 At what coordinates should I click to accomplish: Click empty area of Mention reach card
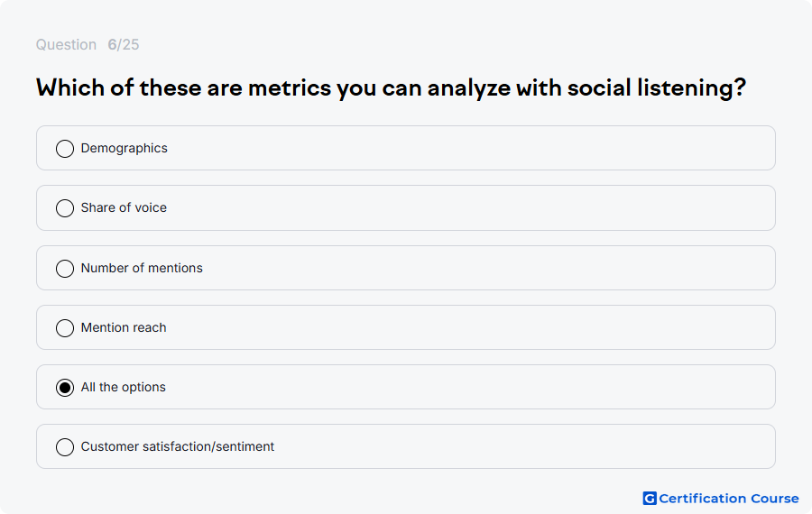pyautogui.click(x=466, y=327)
